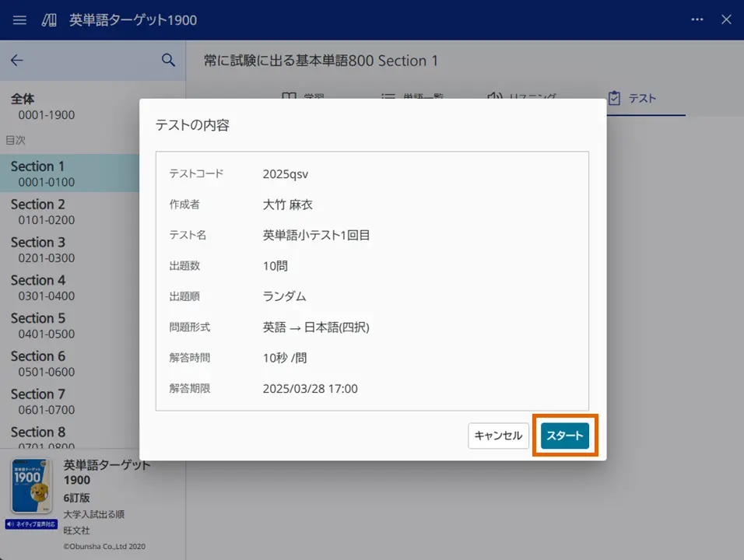
Task: Select 全体 0001-1900 in the sidebar
Action: (47, 106)
